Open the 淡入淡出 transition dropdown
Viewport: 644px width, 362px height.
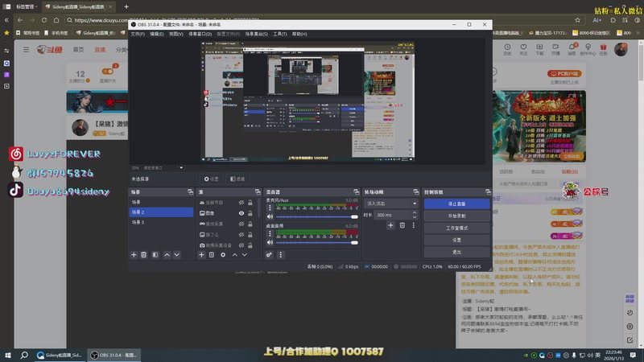click(x=390, y=204)
